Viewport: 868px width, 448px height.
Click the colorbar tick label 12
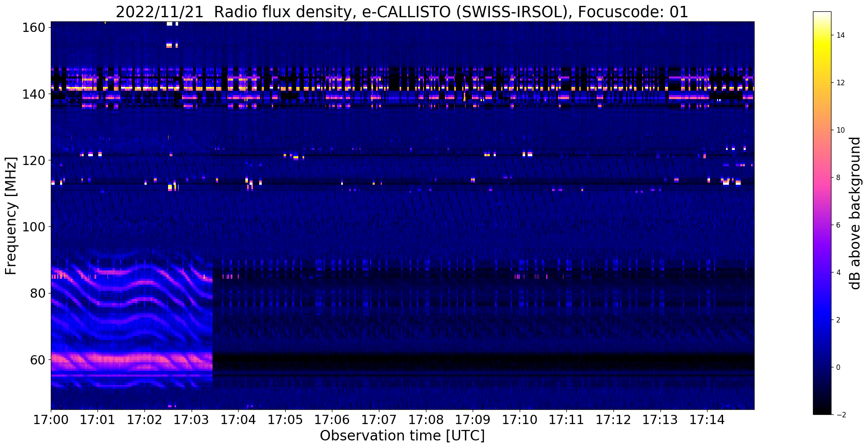coord(841,83)
